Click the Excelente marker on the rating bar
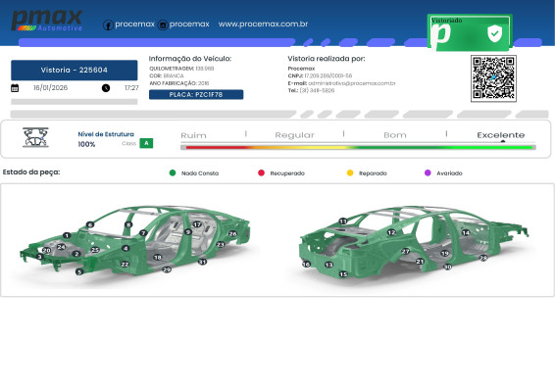This screenshot has width=555, height=392. tap(503, 141)
